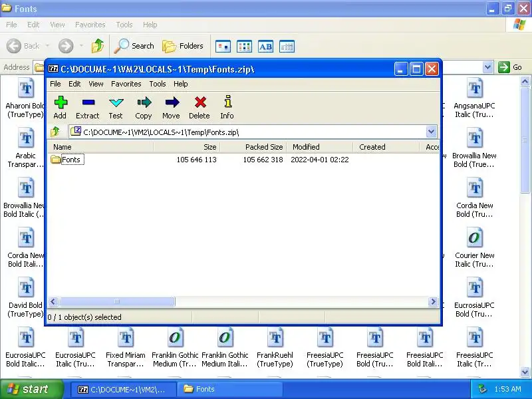Open Fonts window Favorites menu
The width and height of the screenshot is (532, 399).
pyautogui.click(x=90, y=25)
